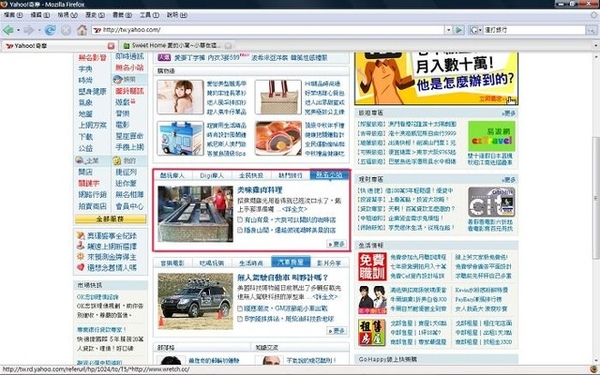Select the 影片分享 tab
The height and width of the screenshot is (375, 600).
pos(329,263)
